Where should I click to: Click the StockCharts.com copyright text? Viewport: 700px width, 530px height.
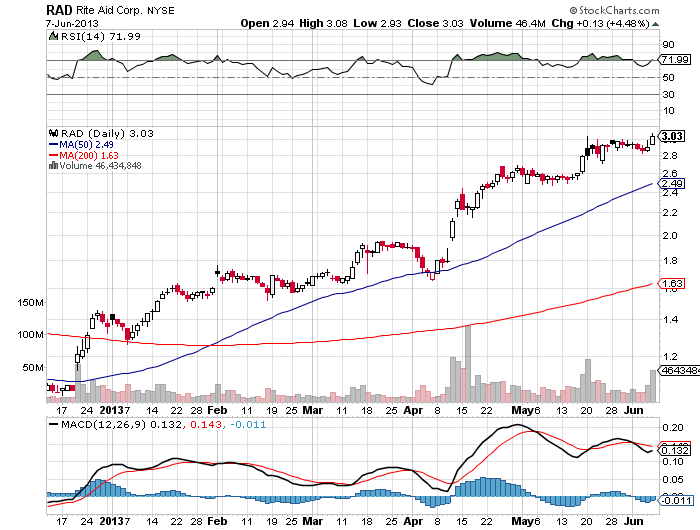[x=614, y=10]
